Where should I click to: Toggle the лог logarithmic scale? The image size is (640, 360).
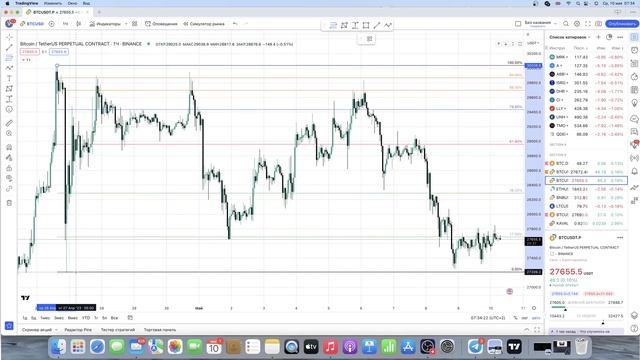click(x=525, y=318)
